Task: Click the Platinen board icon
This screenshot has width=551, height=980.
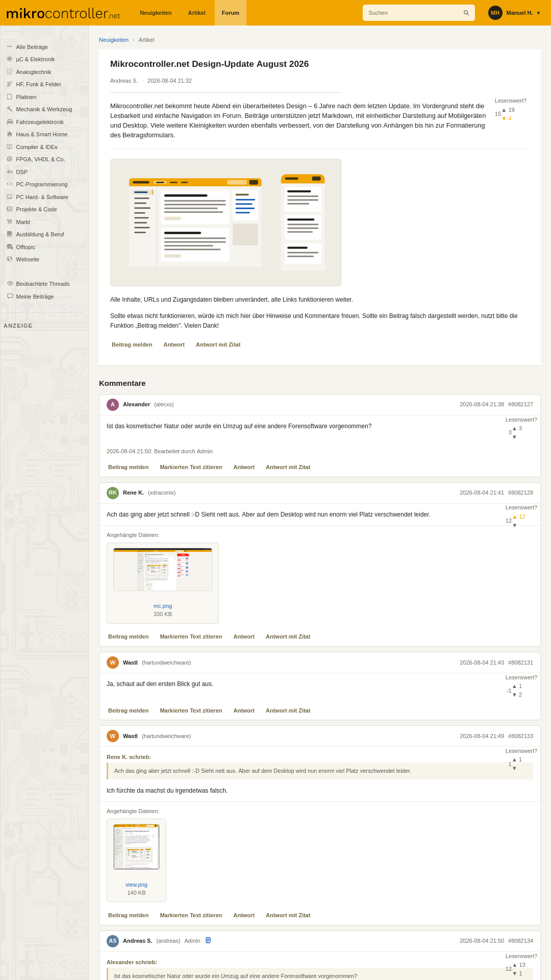Action: (x=9, y=97)
